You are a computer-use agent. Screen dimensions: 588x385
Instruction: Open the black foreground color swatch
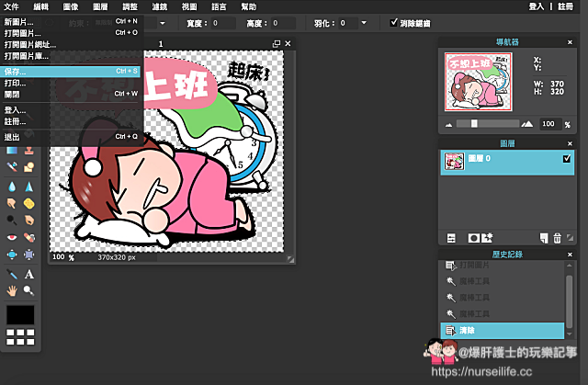pos(20,315)
